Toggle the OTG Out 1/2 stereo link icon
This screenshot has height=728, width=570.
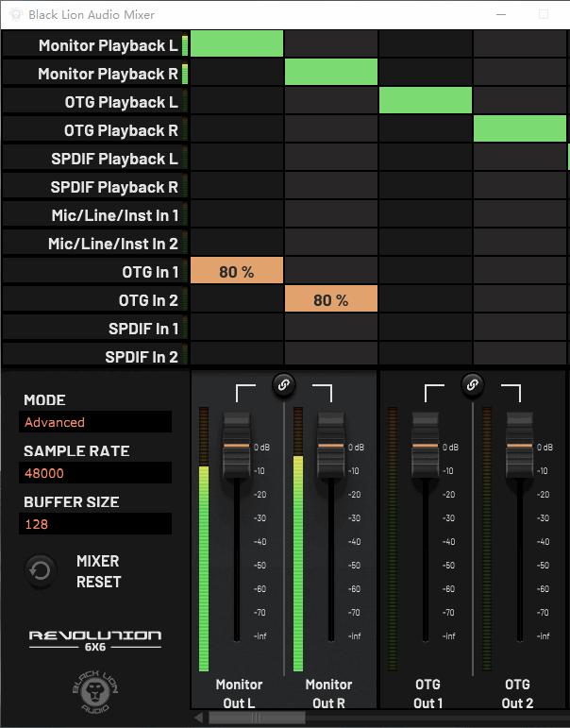pos(473,383)
